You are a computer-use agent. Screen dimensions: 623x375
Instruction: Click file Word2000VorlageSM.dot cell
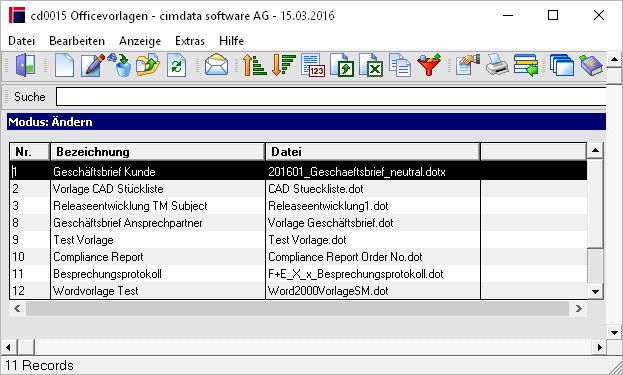point(373,291)
